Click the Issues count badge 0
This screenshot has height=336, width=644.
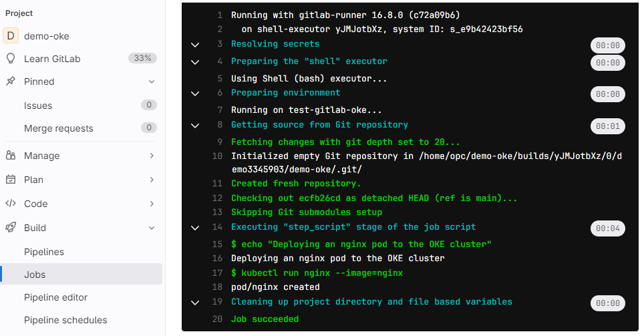149,105
